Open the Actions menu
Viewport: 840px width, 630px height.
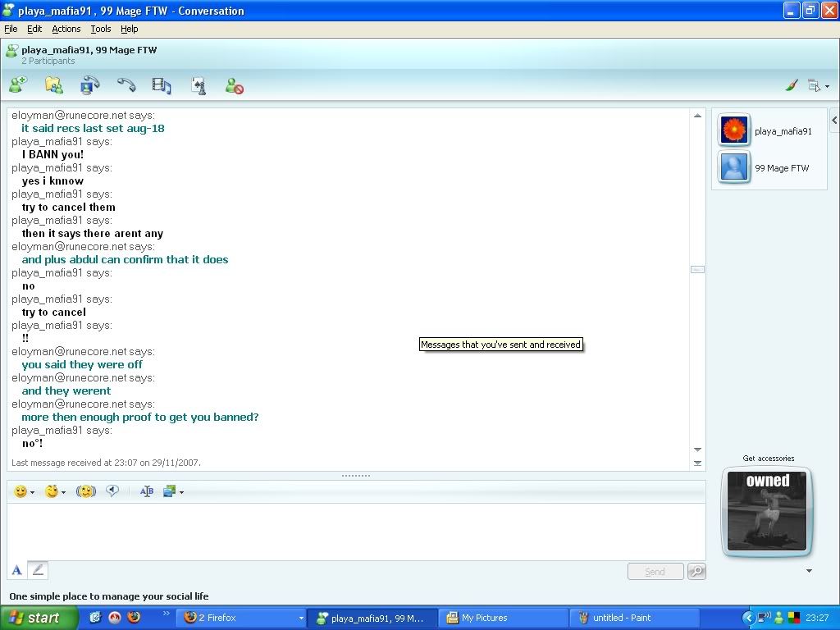66,29
